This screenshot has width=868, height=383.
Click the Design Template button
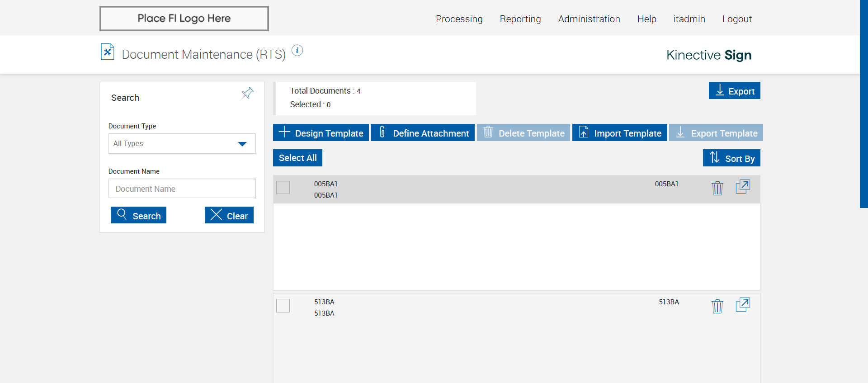[321, 133]
